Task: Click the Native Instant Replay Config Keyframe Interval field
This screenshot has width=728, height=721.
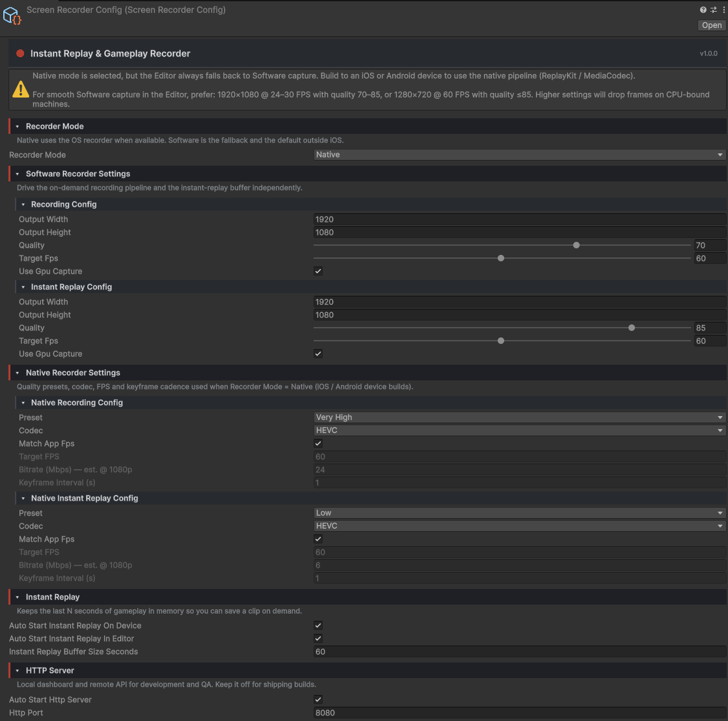Action: 520,578
